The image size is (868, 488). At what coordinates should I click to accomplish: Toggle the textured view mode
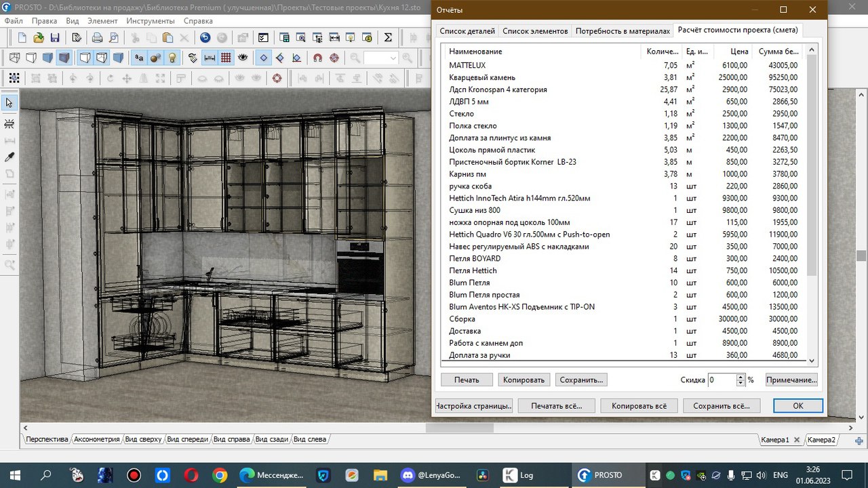tap(64, 57)
